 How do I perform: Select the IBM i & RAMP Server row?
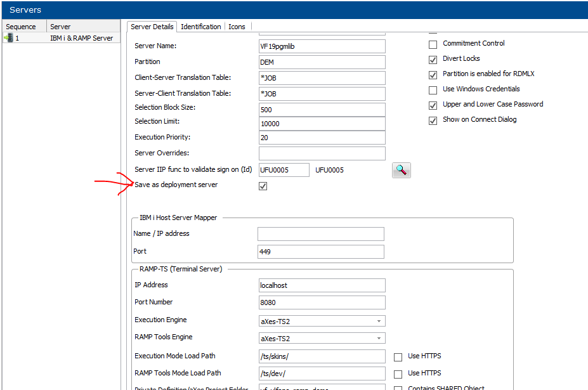[62, 38]
